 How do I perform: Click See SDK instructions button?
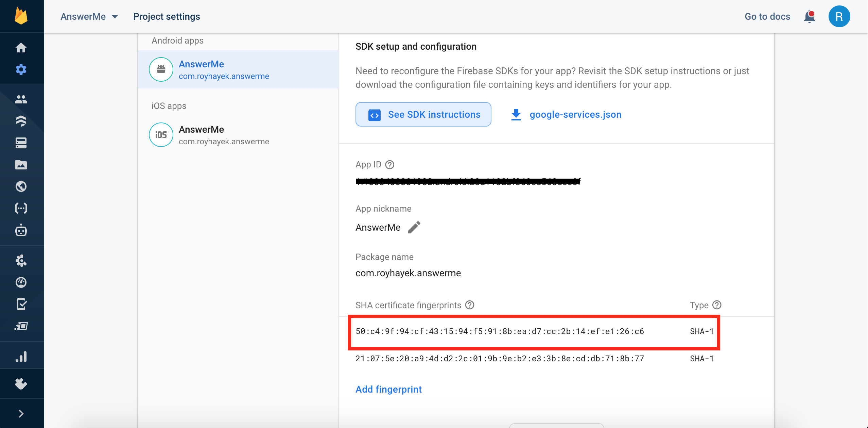[x=423, y=114]
